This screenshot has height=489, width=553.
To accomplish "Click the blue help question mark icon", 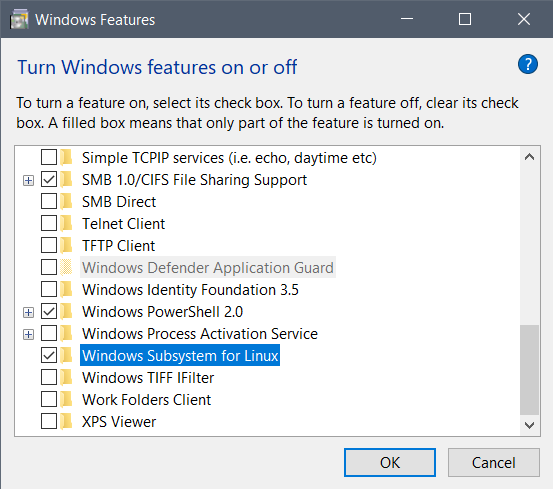I will point(528,64).
